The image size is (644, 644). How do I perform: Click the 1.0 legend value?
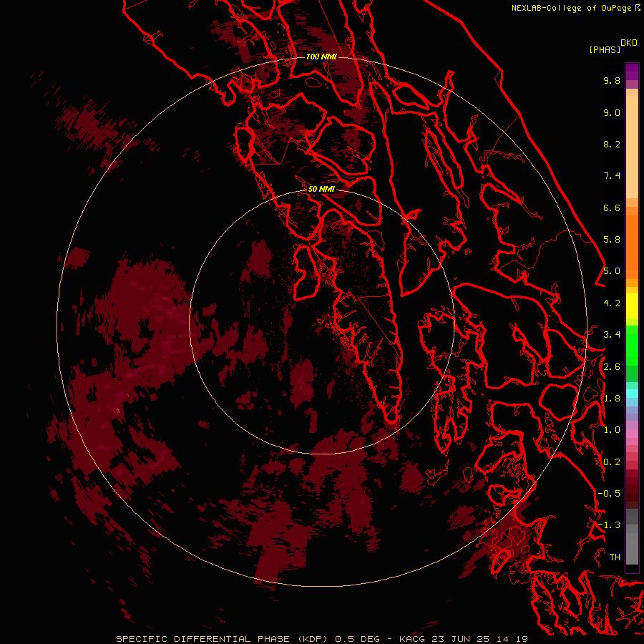click(612, 430)
